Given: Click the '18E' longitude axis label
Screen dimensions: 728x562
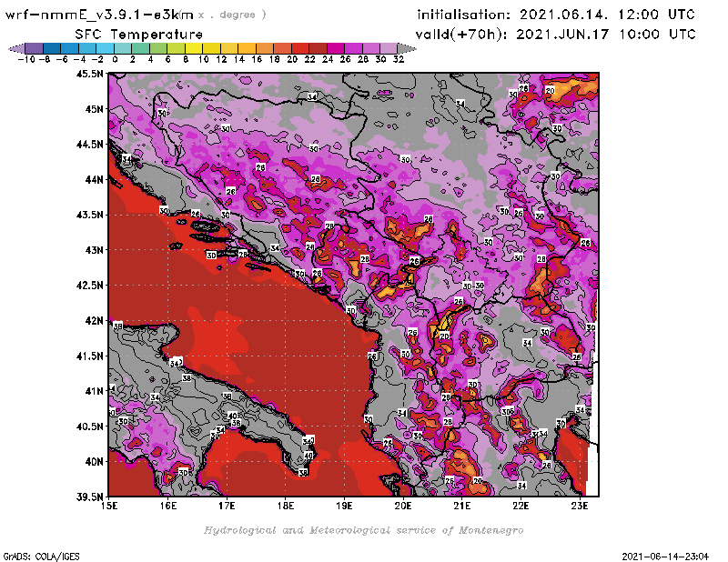Looking at the screenshot, I should pos(286,506).
